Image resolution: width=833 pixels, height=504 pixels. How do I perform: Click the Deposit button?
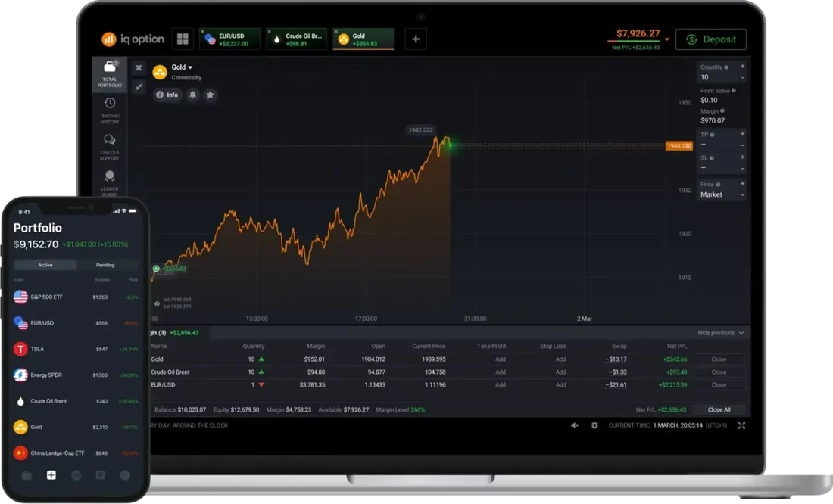(711, 39)
